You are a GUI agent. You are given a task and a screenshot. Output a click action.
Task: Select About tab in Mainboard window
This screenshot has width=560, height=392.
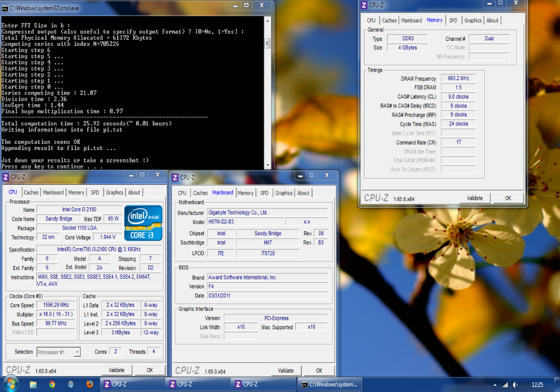point(303,193)
